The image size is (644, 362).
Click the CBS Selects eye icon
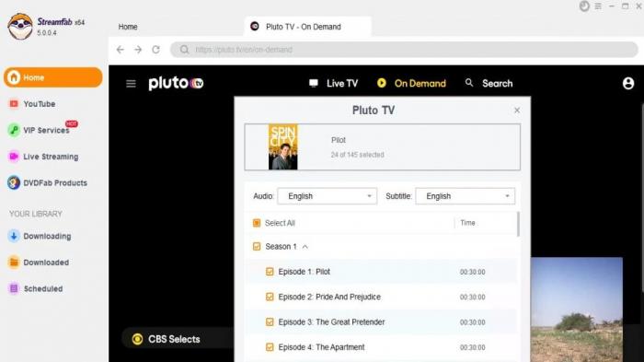137,339
